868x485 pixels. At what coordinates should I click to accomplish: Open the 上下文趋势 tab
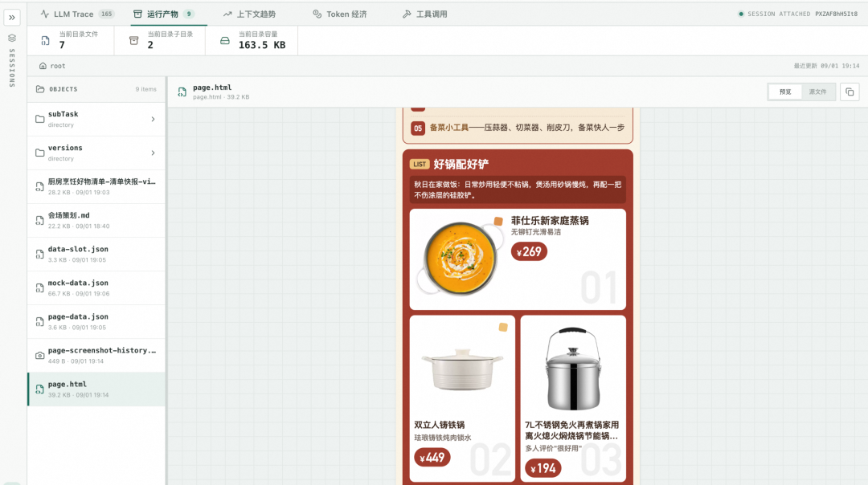[249, 14]
